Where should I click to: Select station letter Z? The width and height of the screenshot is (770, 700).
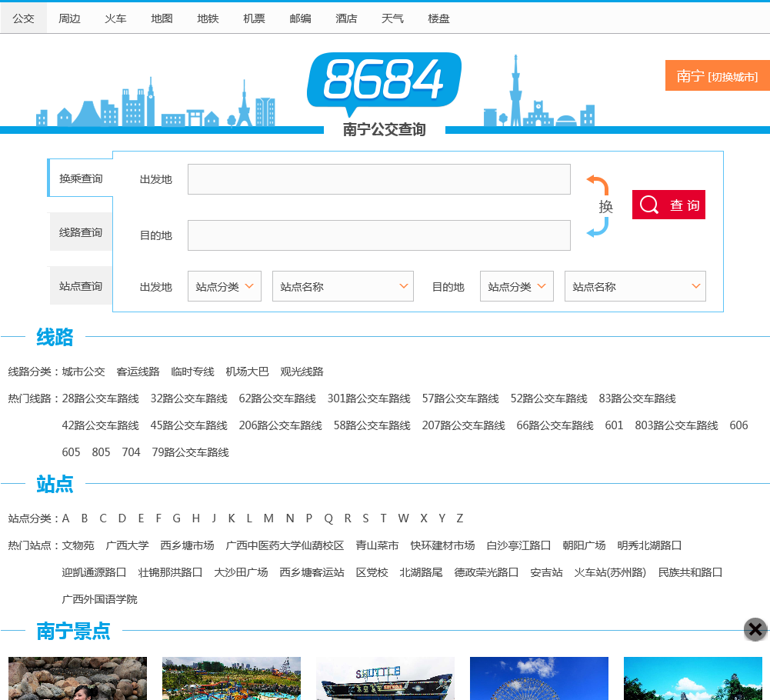[x=460, y=518]
